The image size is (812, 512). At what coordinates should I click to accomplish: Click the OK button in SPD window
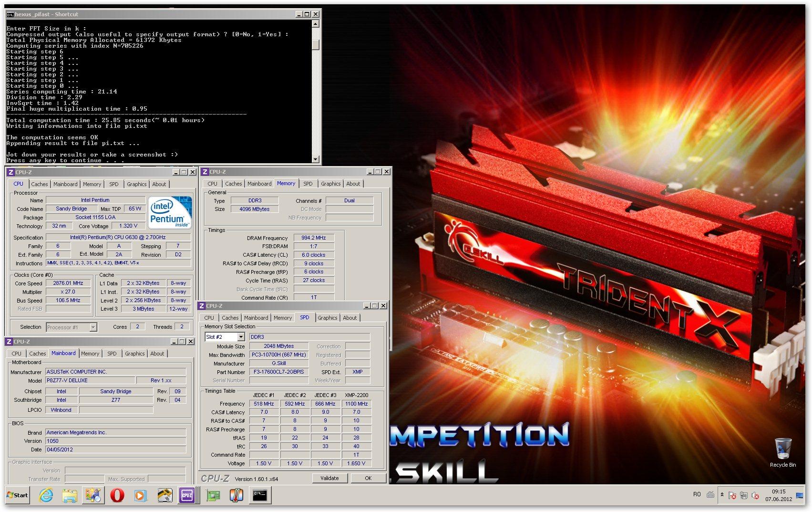pos(368,478)
